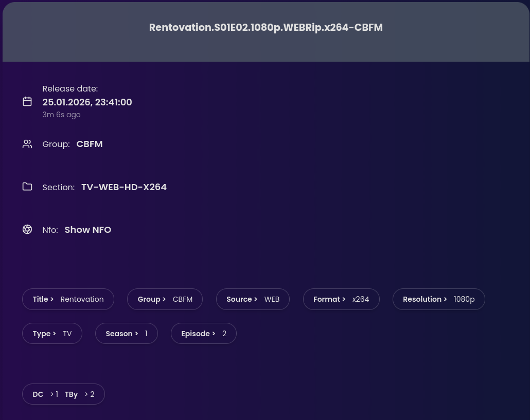Click the '3m 6s ago' timestamp

pyautogui.click(x=62, y=115)
